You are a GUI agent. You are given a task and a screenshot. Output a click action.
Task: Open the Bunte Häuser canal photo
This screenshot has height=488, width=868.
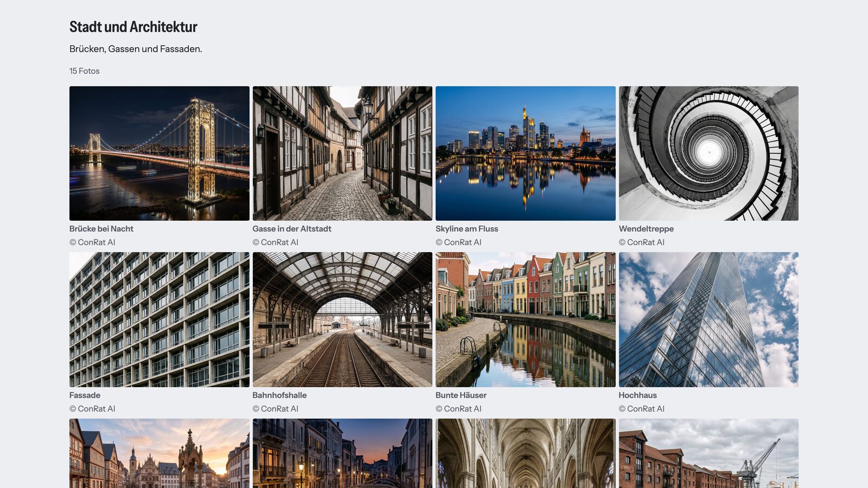tap(526, 319)
